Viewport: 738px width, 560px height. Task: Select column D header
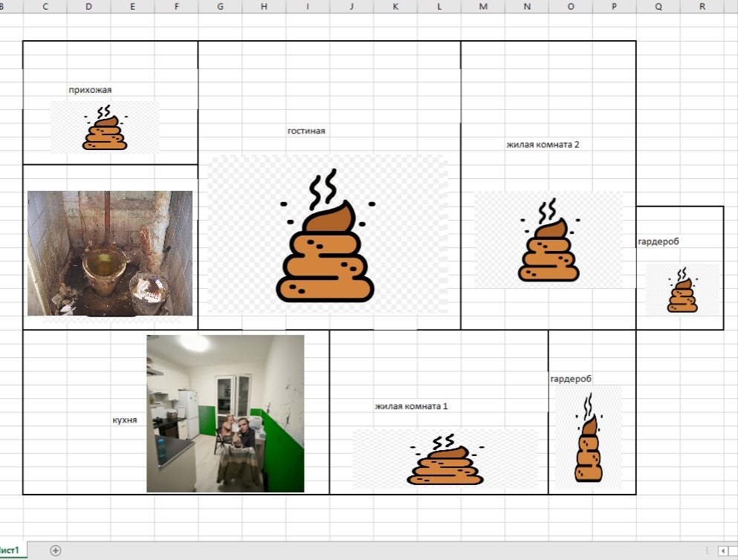(89, 7)
